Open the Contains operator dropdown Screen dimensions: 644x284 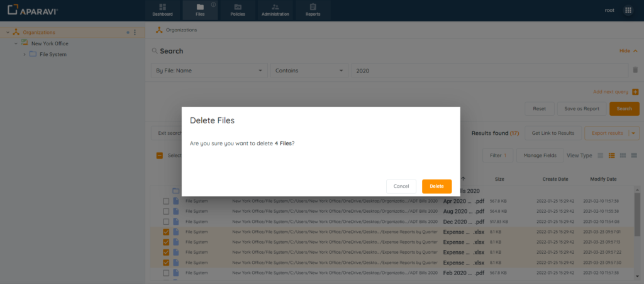(x=309, y=71)
